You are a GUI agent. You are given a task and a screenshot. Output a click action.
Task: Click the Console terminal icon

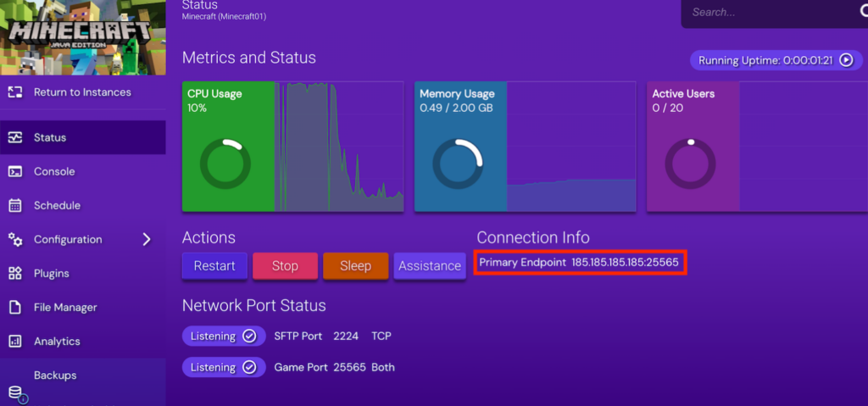coord(14,171)
